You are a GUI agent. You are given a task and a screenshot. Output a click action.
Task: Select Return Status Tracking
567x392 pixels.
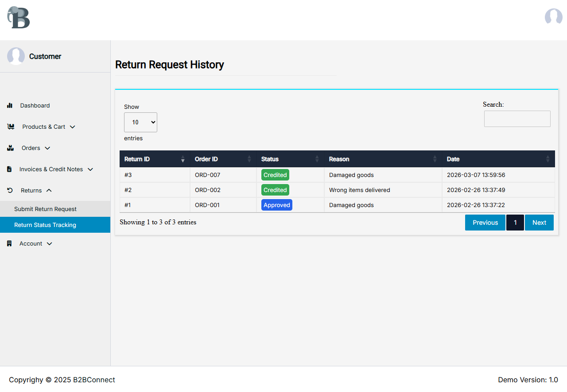point(55,225)
